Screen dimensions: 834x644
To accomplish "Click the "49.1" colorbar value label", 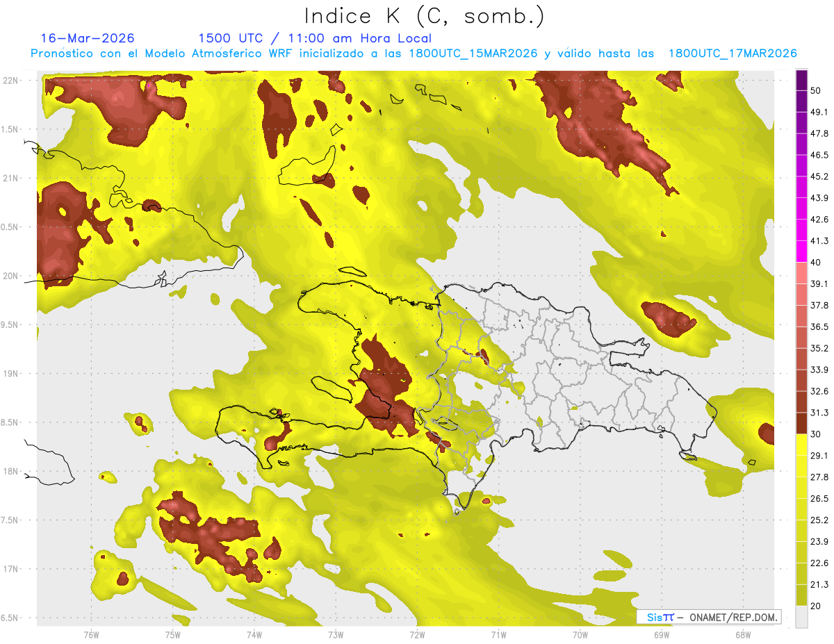I will pos(820,113).
